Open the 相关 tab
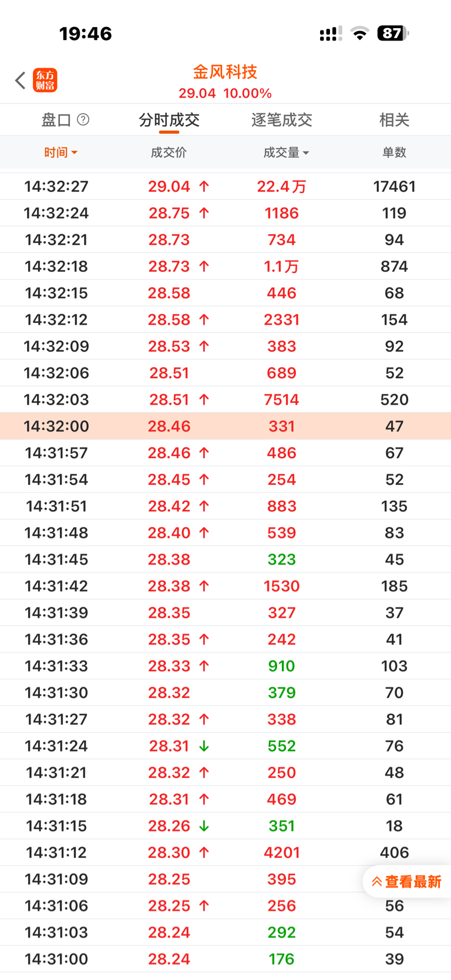This screenshot has width=451, height=980. pyautogui.click(x=394, y=120)
